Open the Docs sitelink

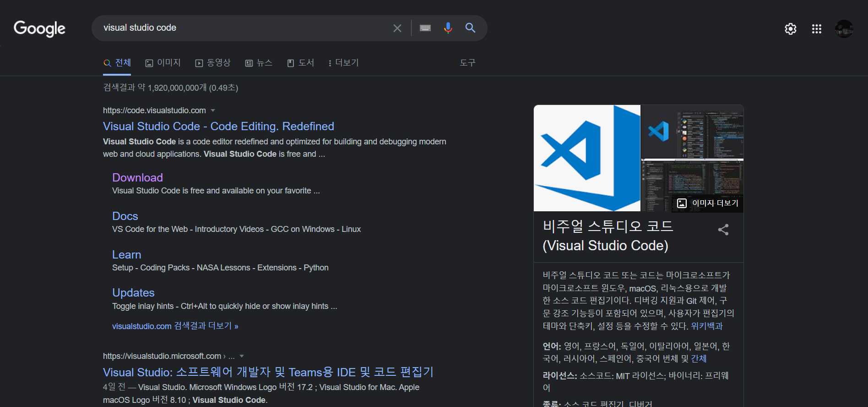click(x=125, y=216)
